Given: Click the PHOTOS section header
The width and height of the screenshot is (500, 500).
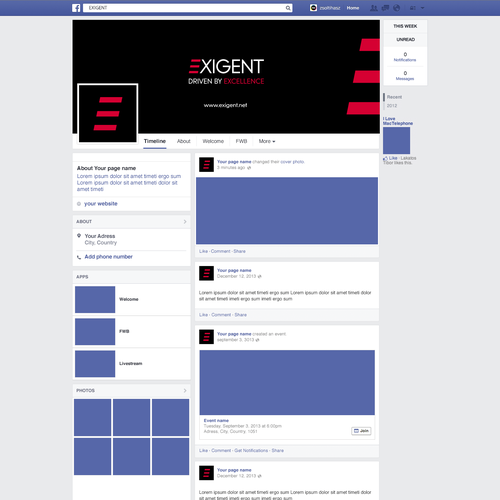Looking at the screenshot, I should coord(131,390).
